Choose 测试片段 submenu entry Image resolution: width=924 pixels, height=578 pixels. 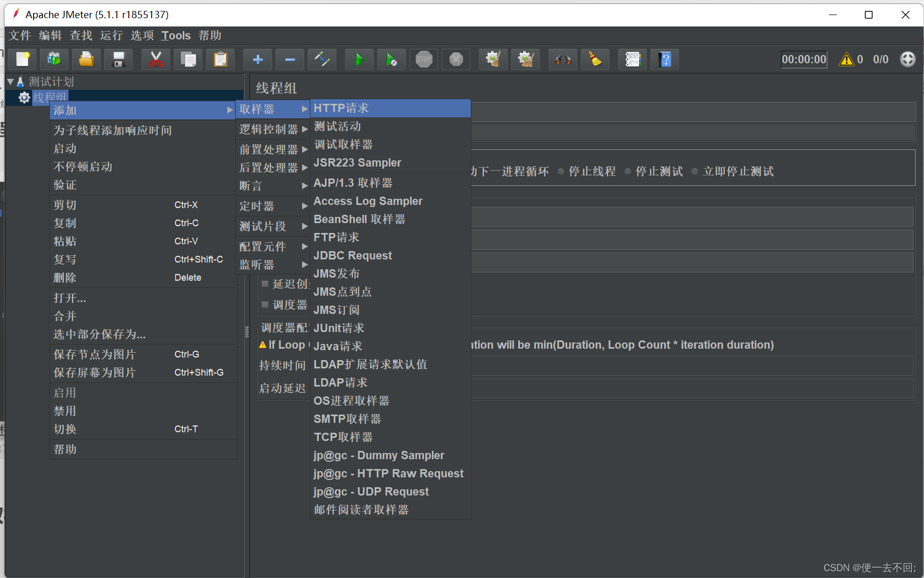(273, 226)
